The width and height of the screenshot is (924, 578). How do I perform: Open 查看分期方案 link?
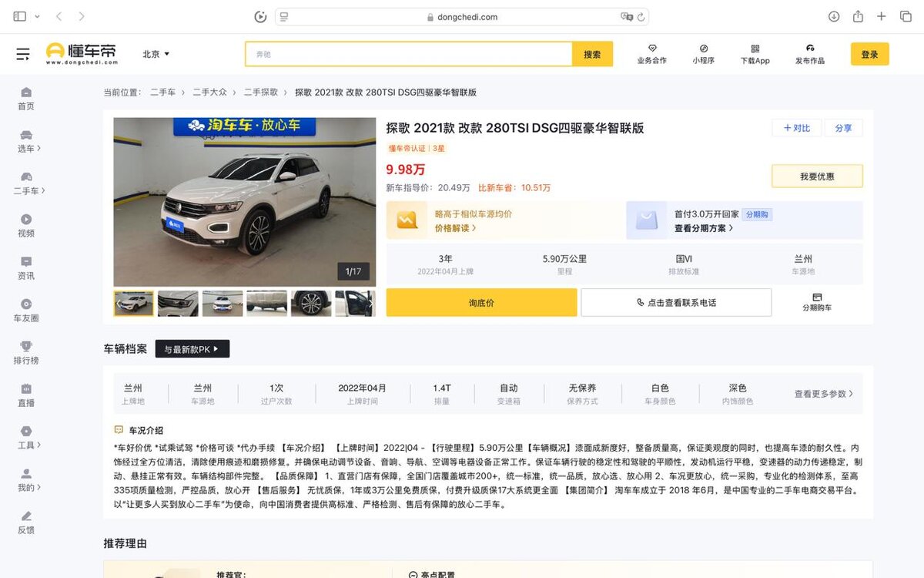[704, 228]
